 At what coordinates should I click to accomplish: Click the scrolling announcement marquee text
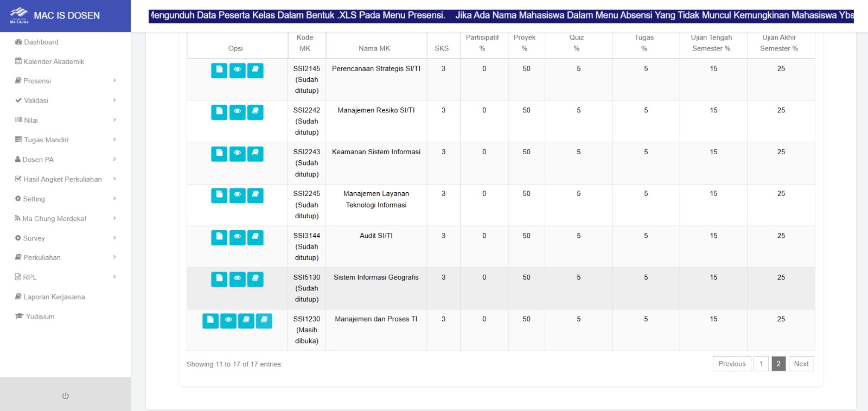501,16
